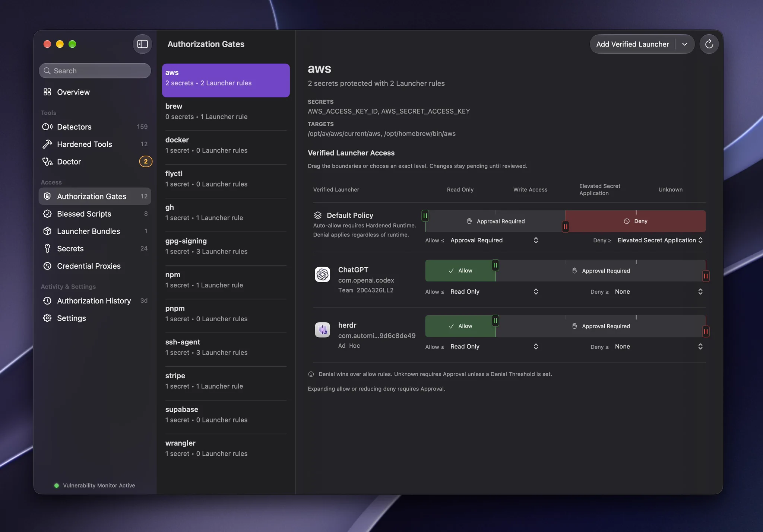Click the Default Policy layers icon
Image resolution: width=763 pixels, height=532 pixels.
317,215
